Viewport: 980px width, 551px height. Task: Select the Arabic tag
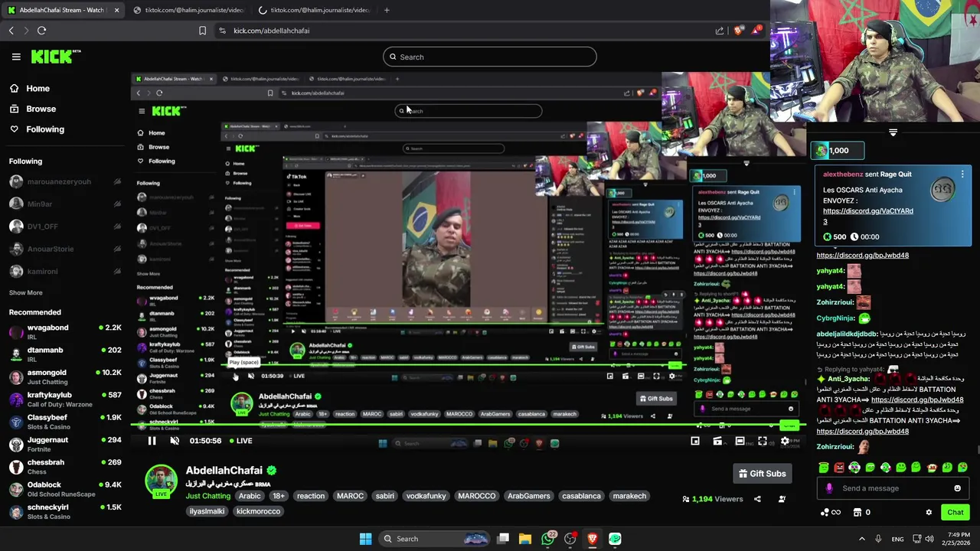[x=250, y=496]
